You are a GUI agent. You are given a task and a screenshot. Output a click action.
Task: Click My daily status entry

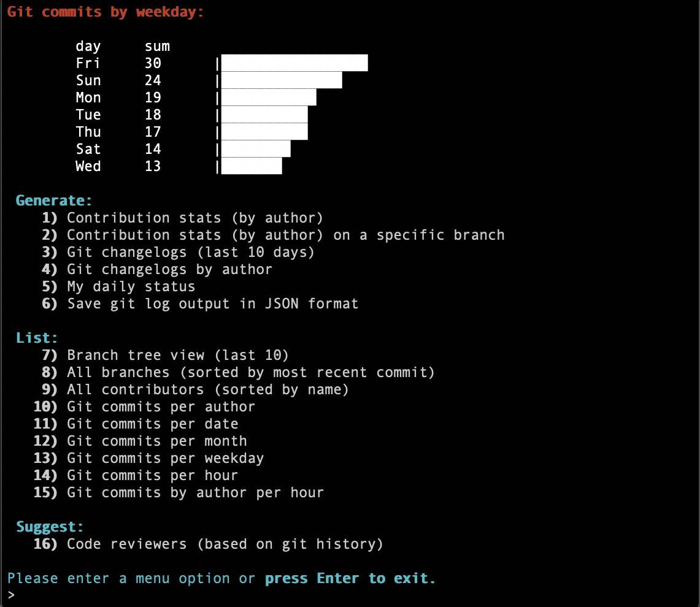click(131, 286)
